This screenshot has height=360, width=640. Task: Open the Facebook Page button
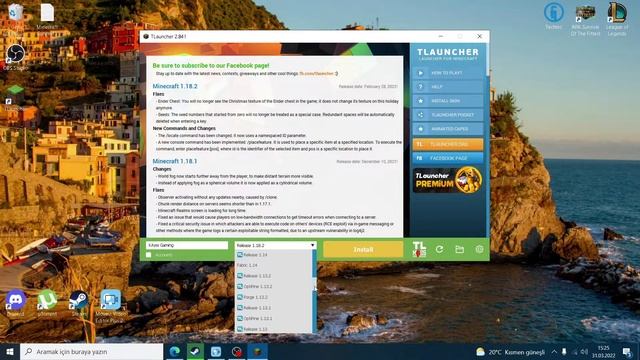click(x=448, y=158)
